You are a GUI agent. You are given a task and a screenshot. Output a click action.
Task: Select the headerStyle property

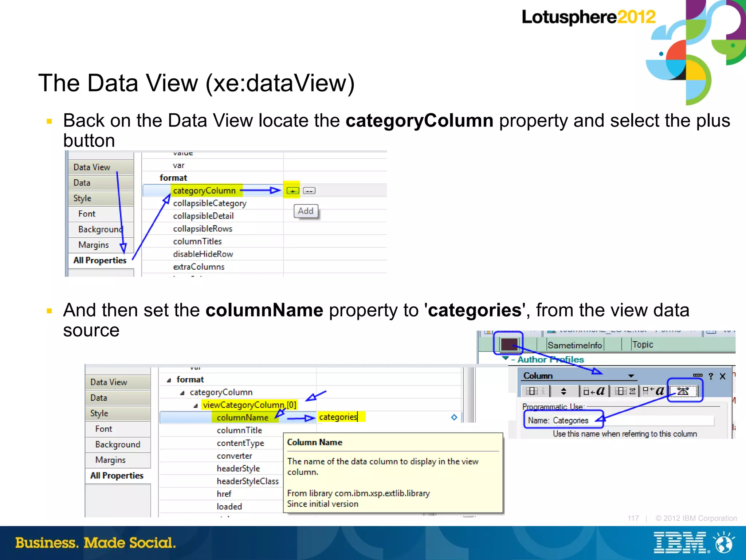238,469
